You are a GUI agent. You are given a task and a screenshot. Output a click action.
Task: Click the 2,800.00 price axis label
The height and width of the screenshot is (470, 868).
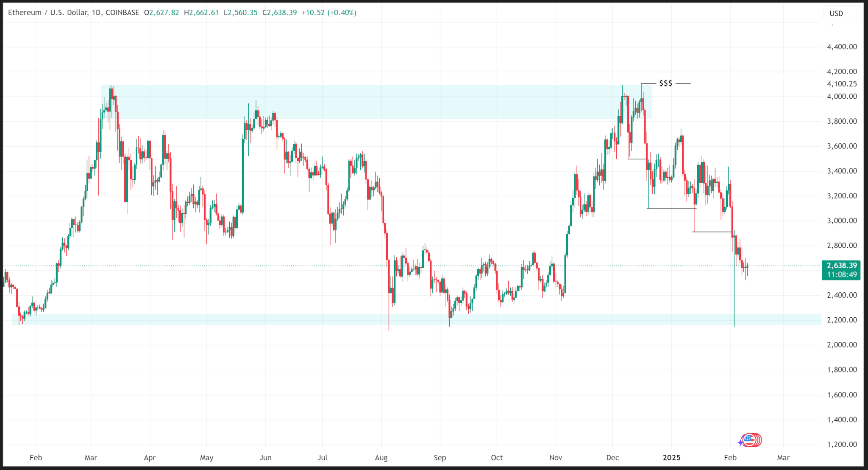[x=842, y=245]
